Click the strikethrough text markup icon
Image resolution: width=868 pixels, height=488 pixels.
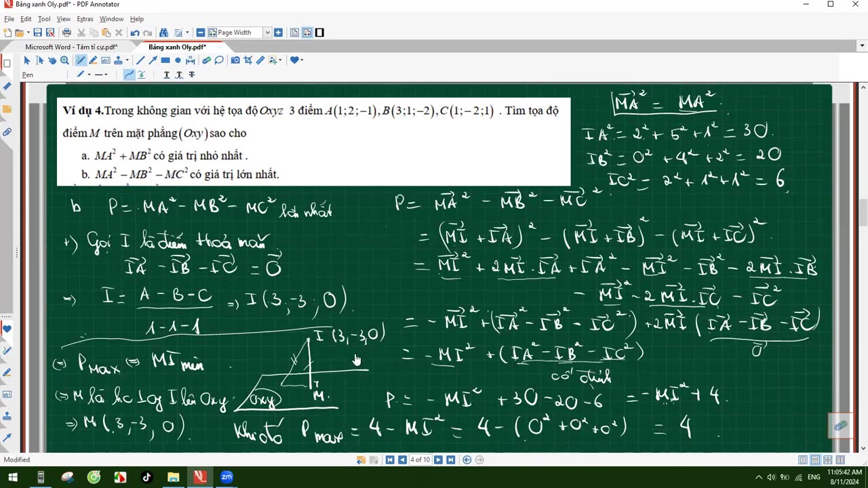tap(192, 75)
